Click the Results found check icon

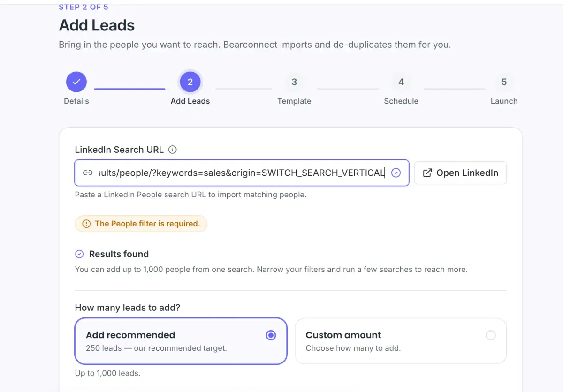click(x=80, y=254)
